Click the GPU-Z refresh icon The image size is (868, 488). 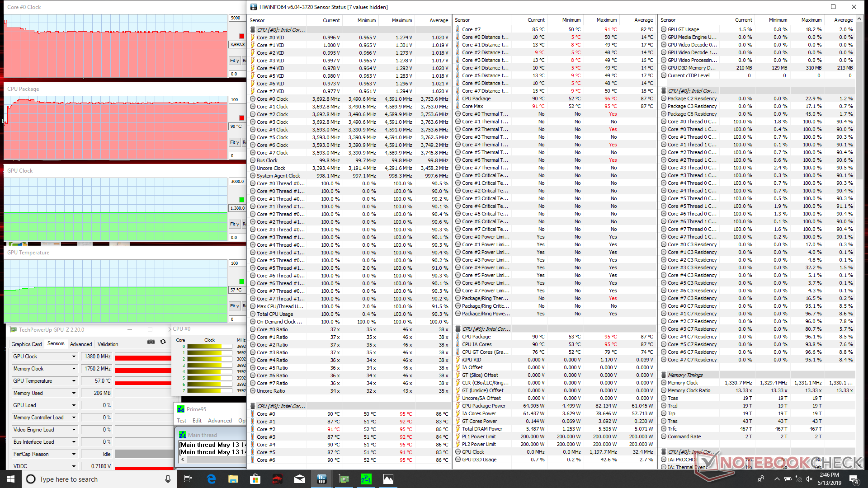[163, 342]
